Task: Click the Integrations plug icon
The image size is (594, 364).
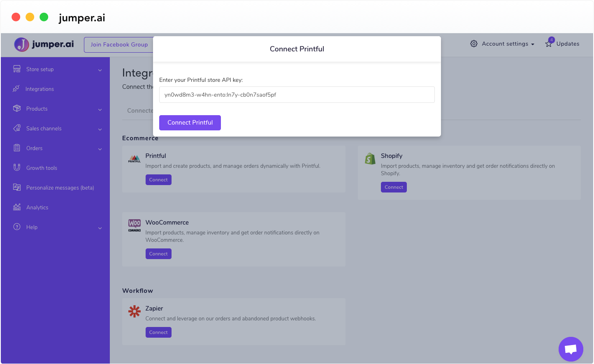Action: [16, 89]
